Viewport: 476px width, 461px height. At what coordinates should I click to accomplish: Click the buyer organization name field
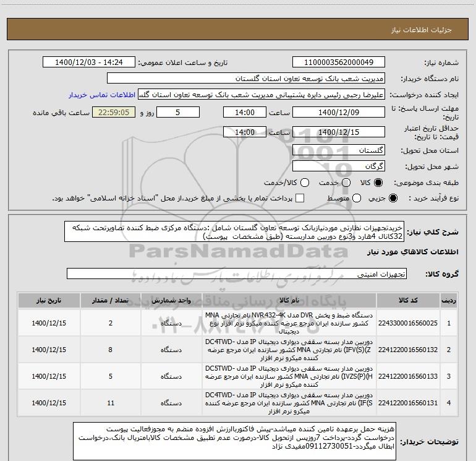pos(246,79)
